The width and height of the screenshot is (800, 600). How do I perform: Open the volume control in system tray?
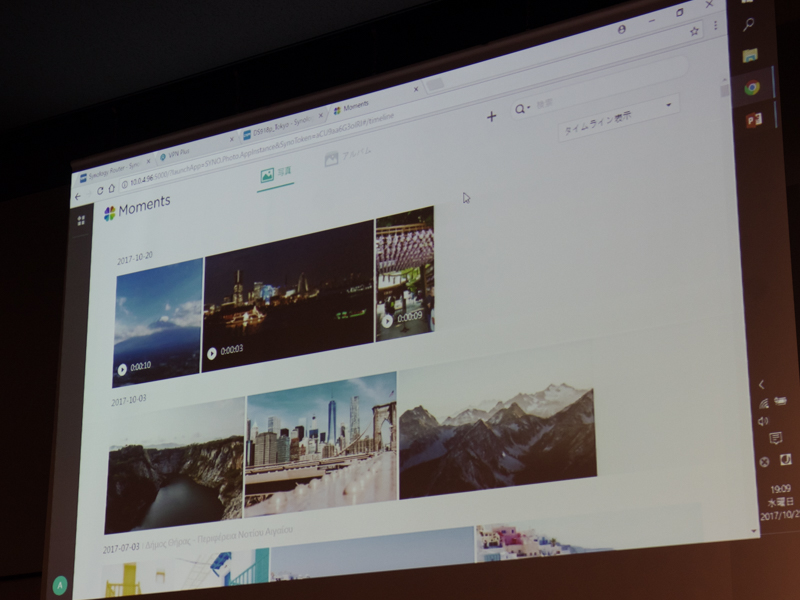pos(763,421)
